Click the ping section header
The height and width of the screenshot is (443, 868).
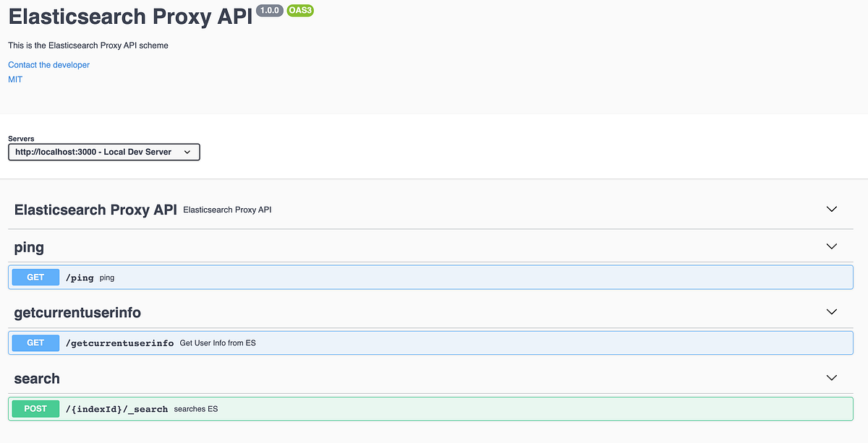tap(29, 246)
